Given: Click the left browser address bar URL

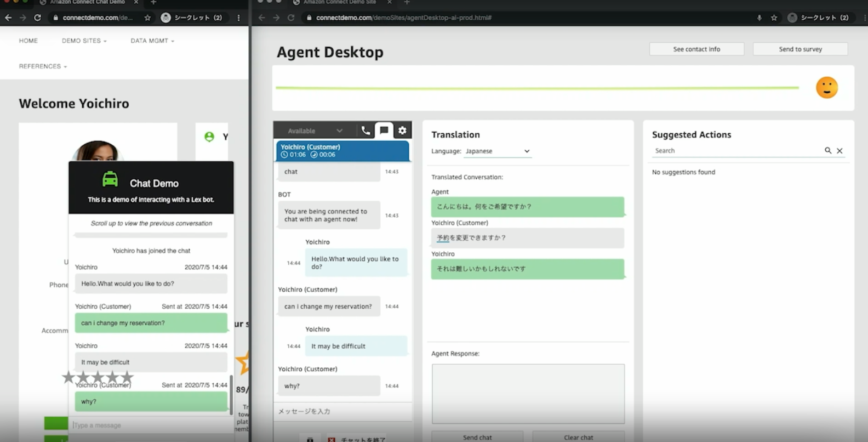Looking at the screenshot, I should 98,18.
